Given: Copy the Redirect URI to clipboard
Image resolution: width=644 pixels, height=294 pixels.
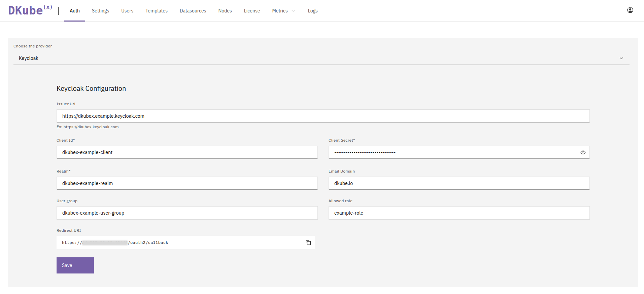Looking at the screenshot, I should tap(308, 243).
